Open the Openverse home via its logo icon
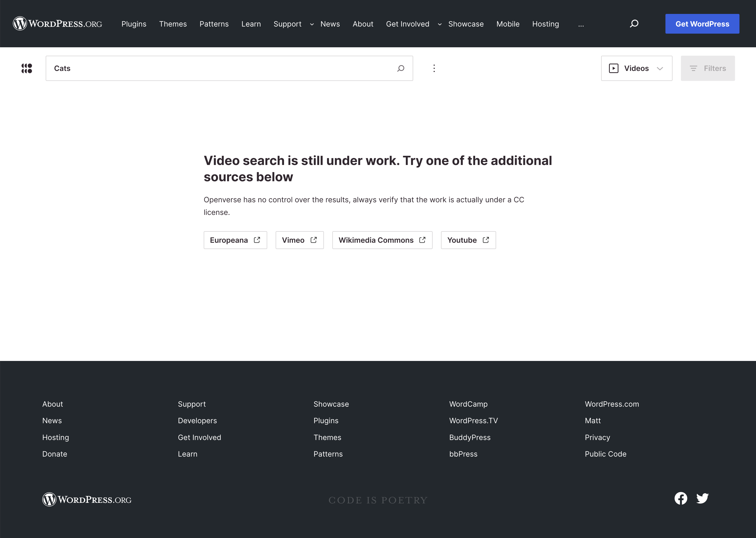756x538 pixels. (27, 68)
